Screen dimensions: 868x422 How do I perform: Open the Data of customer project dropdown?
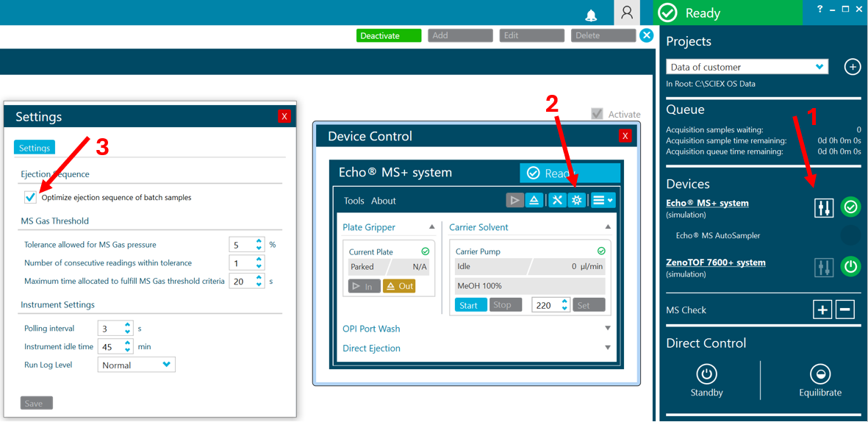point(747,67)
